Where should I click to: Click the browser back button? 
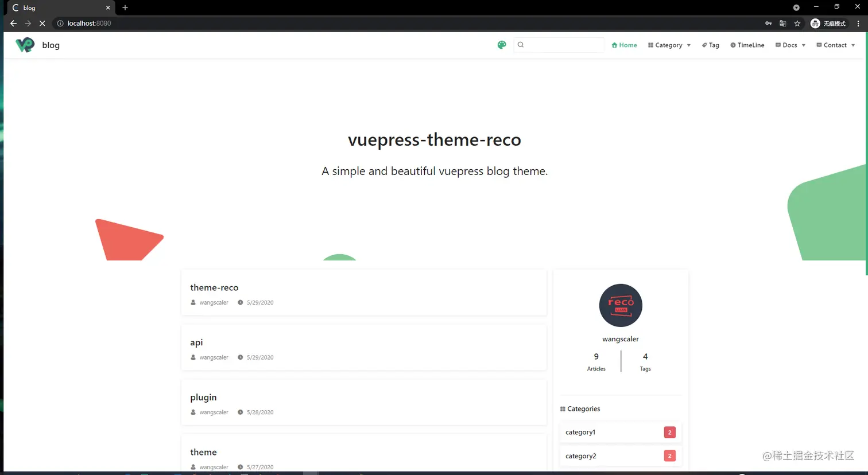pyautogui.click(x=13, y=24)
